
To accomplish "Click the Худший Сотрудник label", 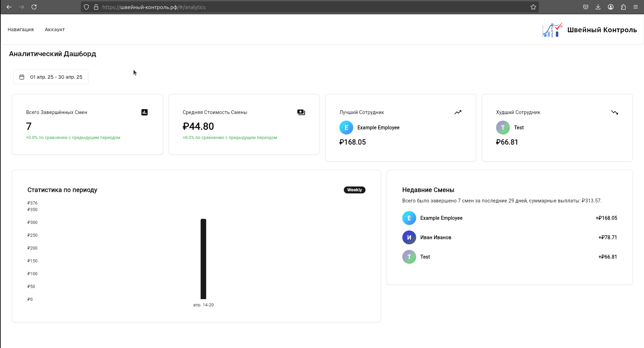I will pos(518,112).
